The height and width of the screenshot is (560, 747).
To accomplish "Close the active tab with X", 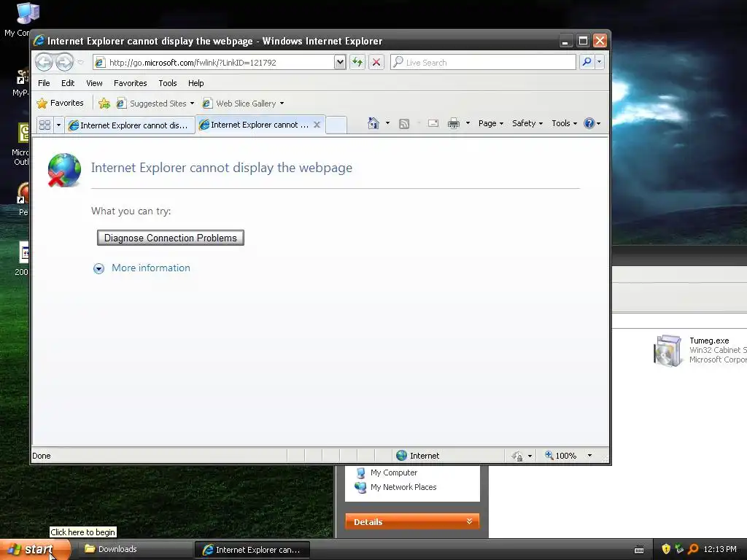I will pos(317,125).
